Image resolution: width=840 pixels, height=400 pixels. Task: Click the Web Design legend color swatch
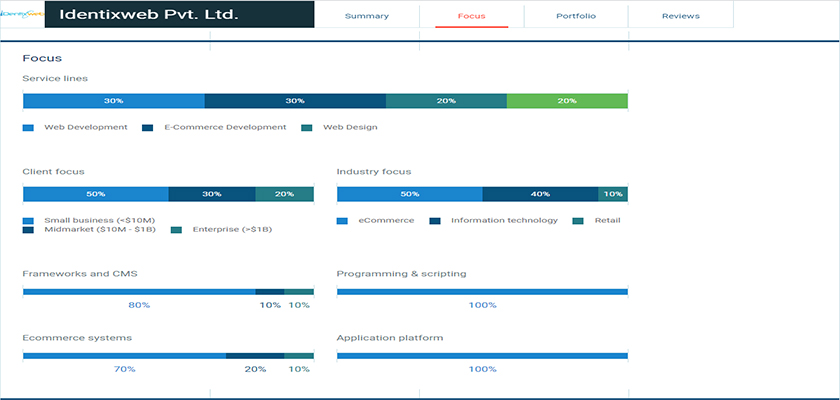point(306,127)
